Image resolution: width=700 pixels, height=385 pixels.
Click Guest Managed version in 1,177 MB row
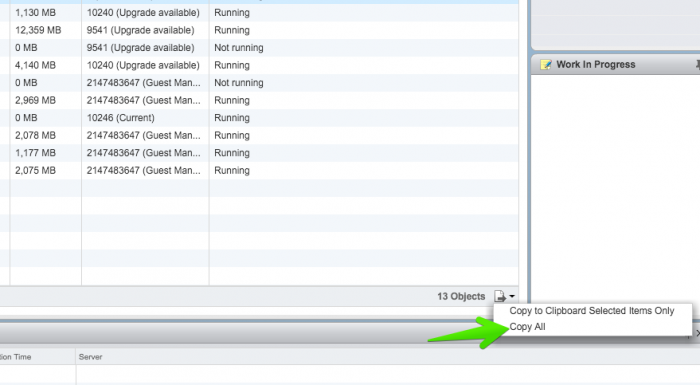[x=144, y=153]
